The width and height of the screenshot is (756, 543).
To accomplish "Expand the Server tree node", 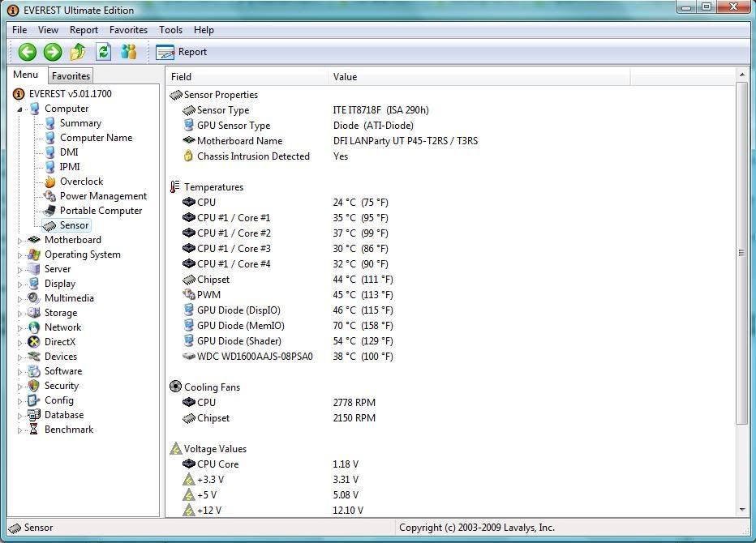I will pos(19,270).
